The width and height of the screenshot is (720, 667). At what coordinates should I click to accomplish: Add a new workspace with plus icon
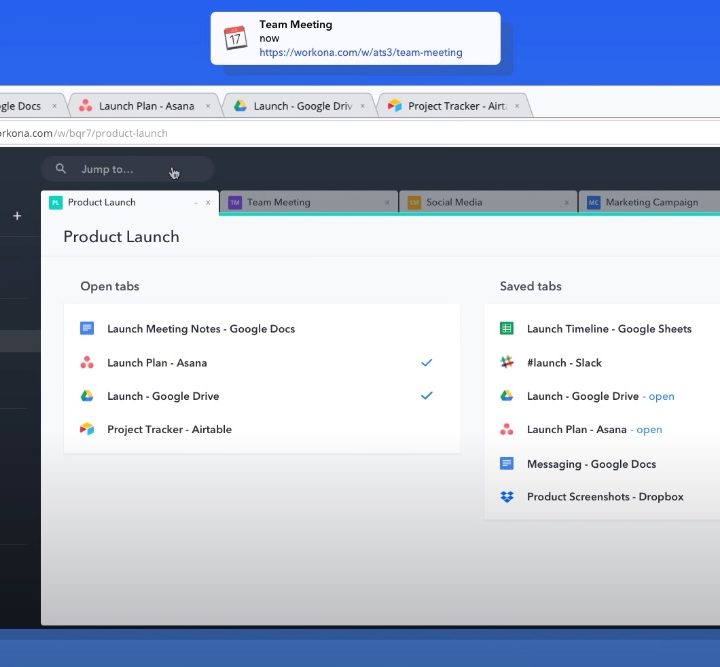(x=17, y=216)
